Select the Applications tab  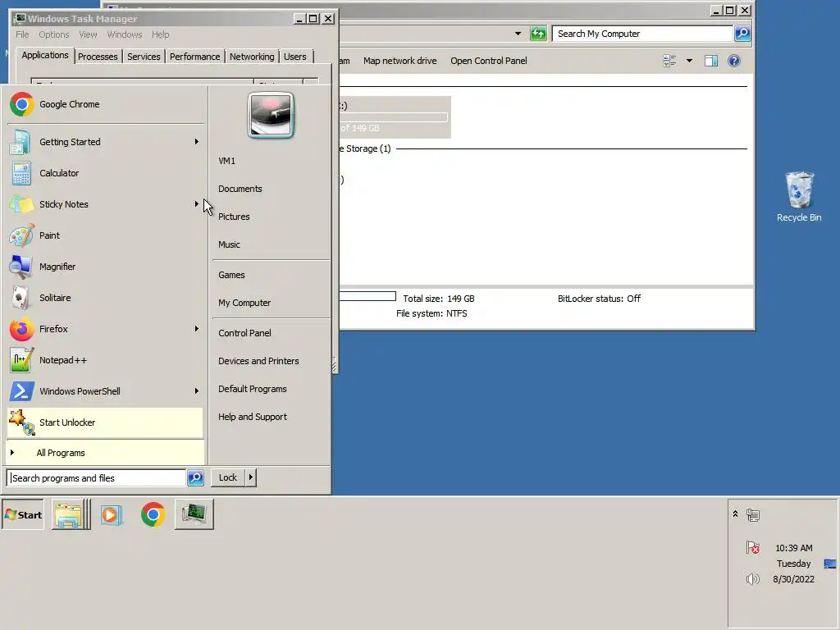click(45, 55)
